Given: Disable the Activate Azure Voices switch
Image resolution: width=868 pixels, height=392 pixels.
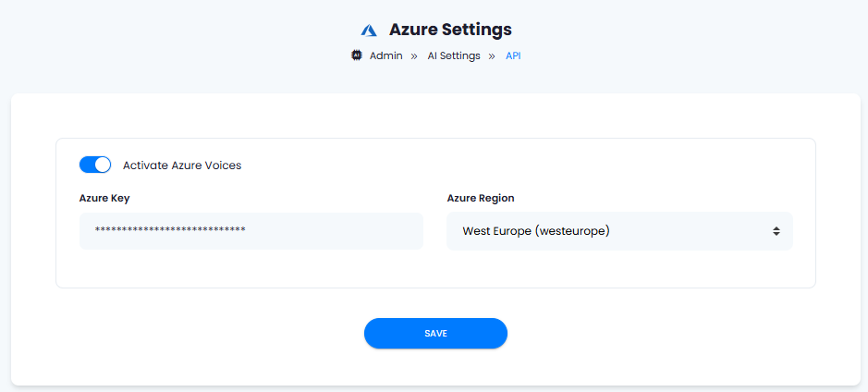Looking at the screenshot, I should 95,165.
